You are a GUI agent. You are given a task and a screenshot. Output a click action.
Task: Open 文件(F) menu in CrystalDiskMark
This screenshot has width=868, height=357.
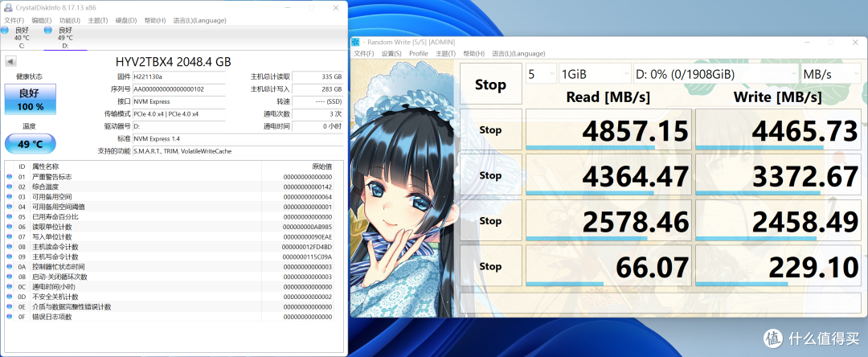[x=364, y=54]
